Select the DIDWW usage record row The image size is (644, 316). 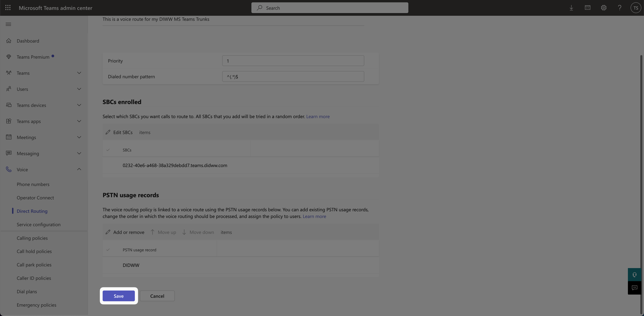240,265
